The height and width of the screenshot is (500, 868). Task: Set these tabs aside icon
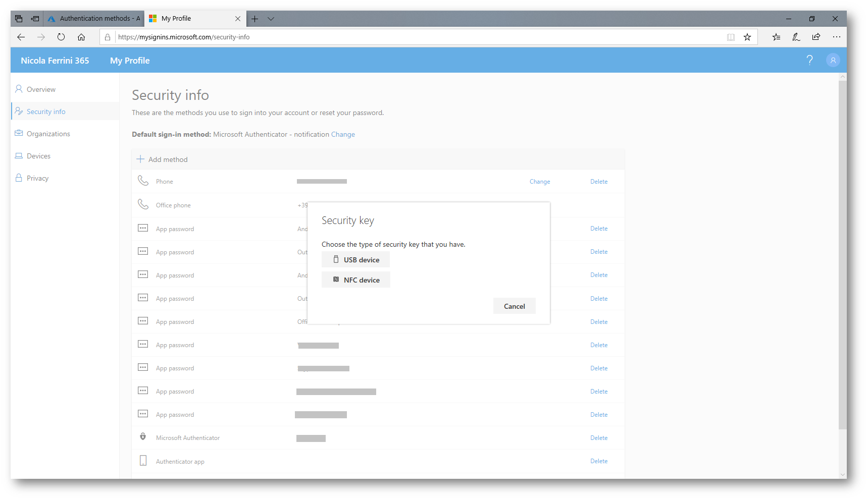[35, 19]
